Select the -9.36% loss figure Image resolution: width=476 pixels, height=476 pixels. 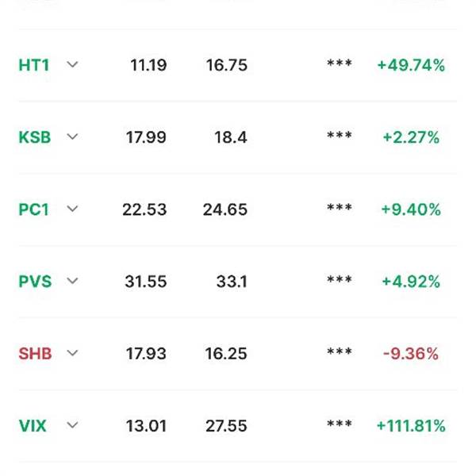pyautogui.click(x=411, y=354)
